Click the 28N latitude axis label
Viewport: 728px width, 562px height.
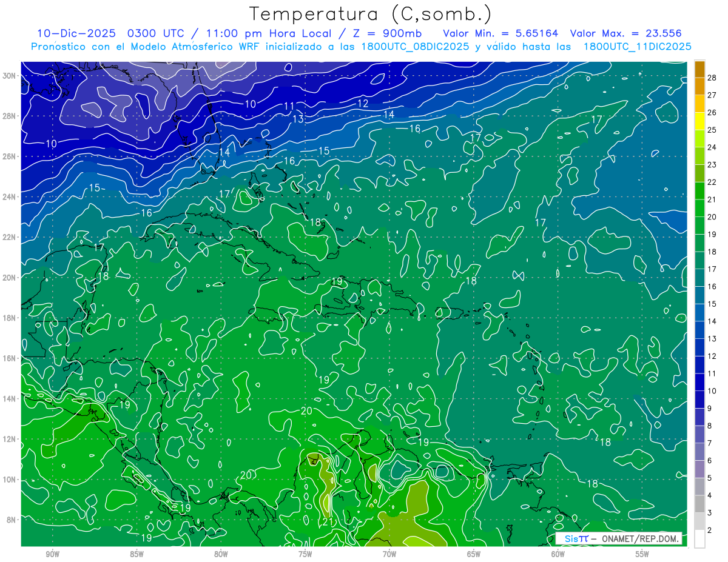tap(9, 116)
